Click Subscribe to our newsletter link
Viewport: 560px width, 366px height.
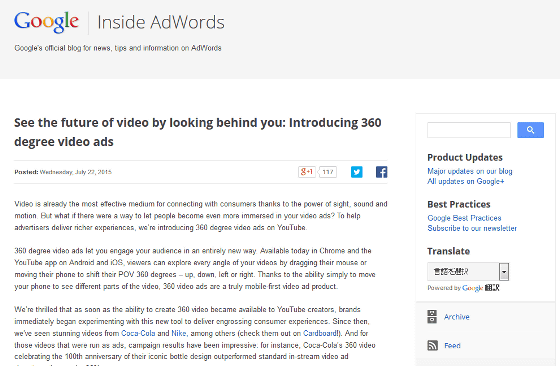472,228
